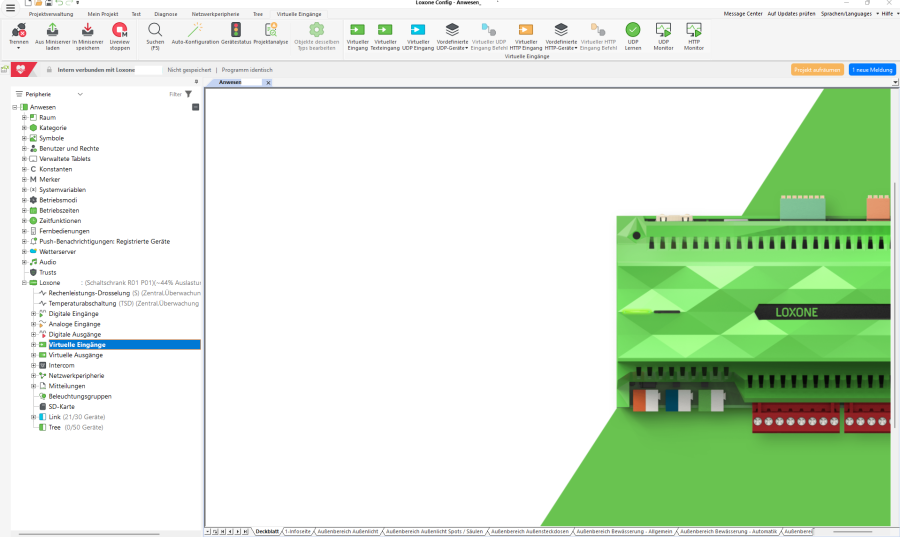
Task: Expand the Betriebsmodi node
Action: click(24, 200)
